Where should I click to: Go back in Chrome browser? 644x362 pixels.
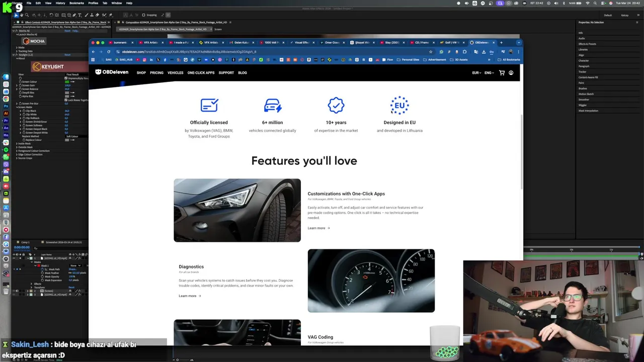pyautogui.click(x=94, y=52)
